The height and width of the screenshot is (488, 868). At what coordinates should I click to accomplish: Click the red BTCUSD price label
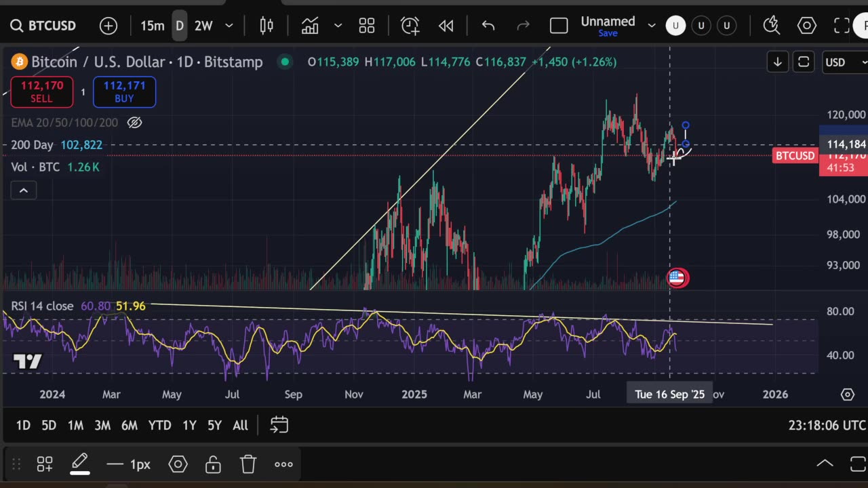tap(795, 156)
